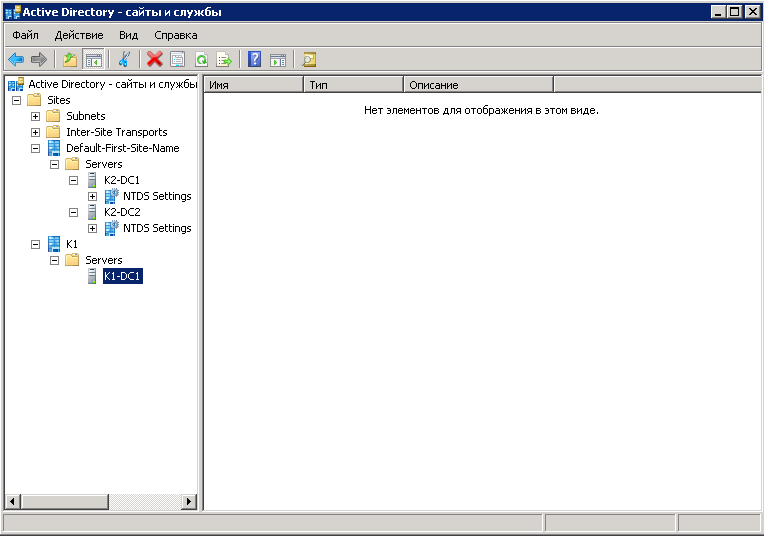
Task: Export list using the toolbar icon
Action: click(x=224, y=59)
